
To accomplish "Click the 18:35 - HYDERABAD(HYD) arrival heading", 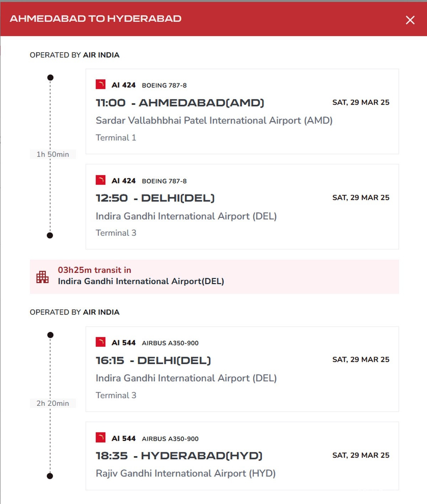I will click(179, 456).
